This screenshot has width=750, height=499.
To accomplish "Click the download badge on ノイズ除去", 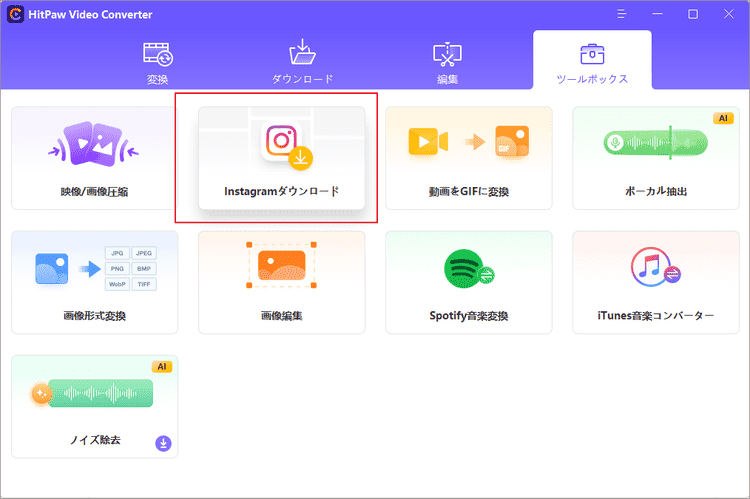I will 163,444.
